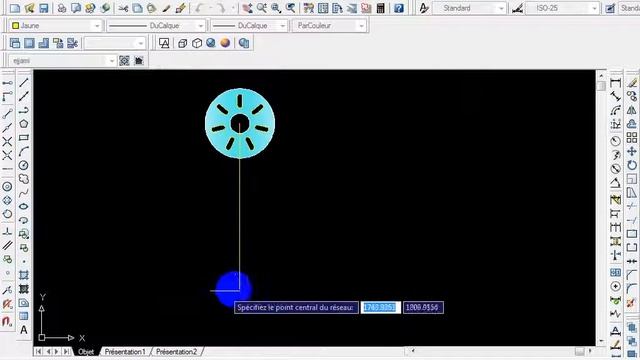This screenshot has height=360, width=640.
Task: Select the Spline draw tool
Action: pyautogui.click(x=24, y=193)
